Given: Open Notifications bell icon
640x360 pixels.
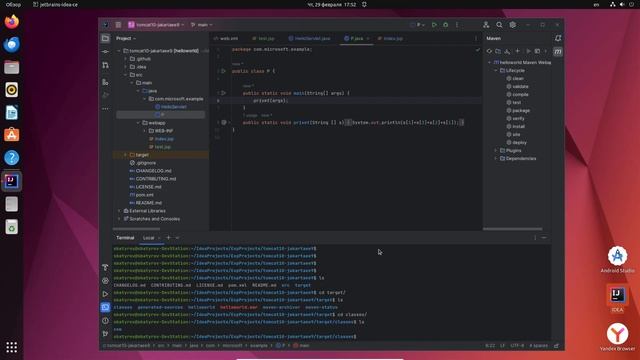Looking at the screenshot, I should point(558,38).
